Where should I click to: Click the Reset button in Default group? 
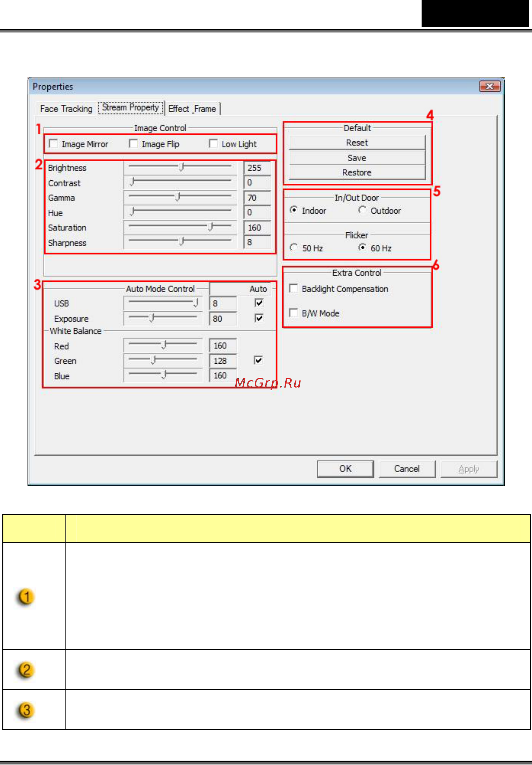tap(357, 143)
